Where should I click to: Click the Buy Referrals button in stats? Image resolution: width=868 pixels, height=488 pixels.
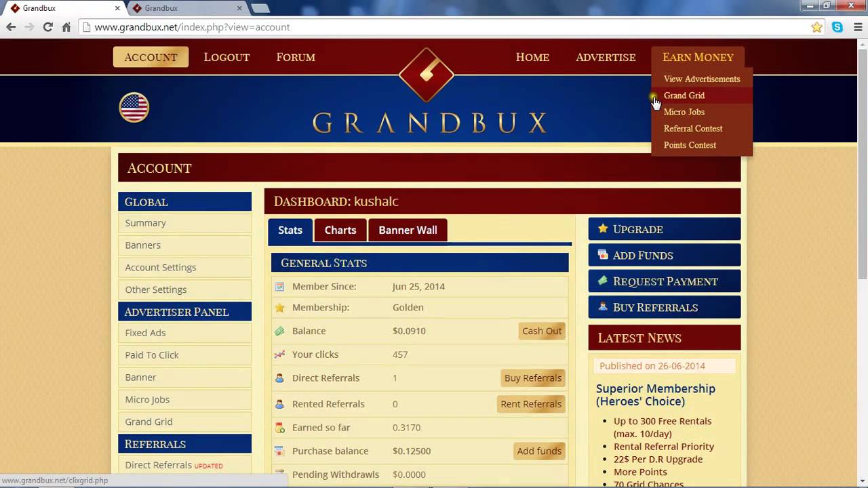click(533, 378)
